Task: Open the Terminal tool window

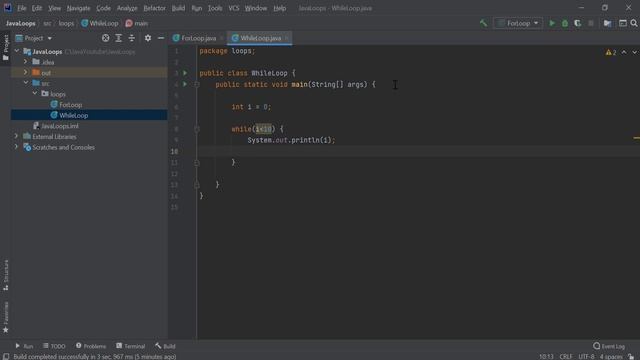Action: click(x=131, y=346)
